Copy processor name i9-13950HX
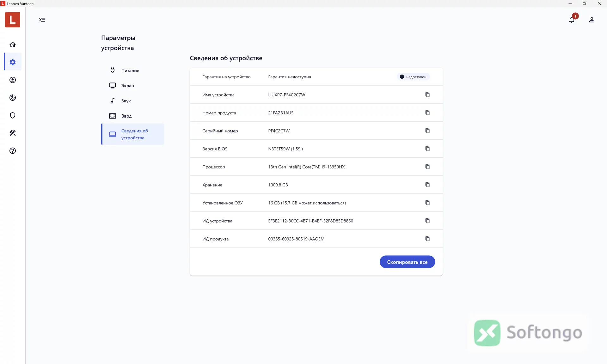The image size is (607, 364). (x=427, y=167)
